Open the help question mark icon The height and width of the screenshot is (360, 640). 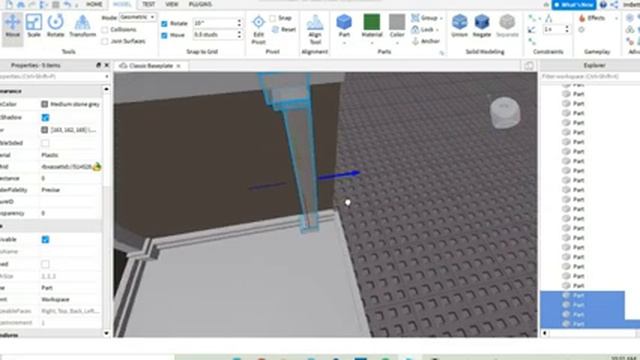pos(603,4)
